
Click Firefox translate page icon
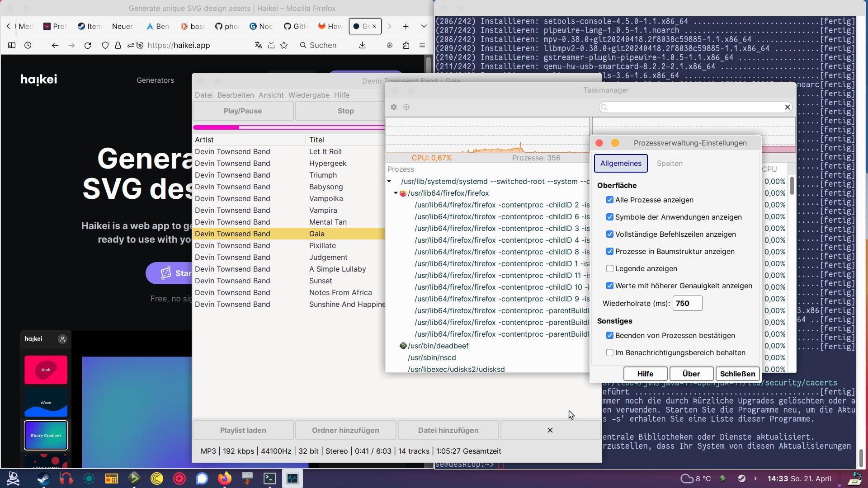click(258, 45)
